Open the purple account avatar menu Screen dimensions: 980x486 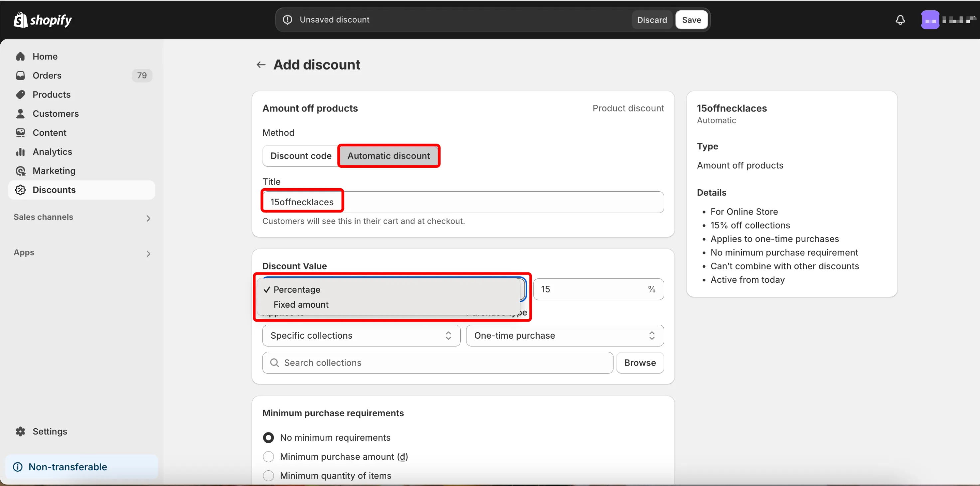pyautogui.click(x=930, y=20)
